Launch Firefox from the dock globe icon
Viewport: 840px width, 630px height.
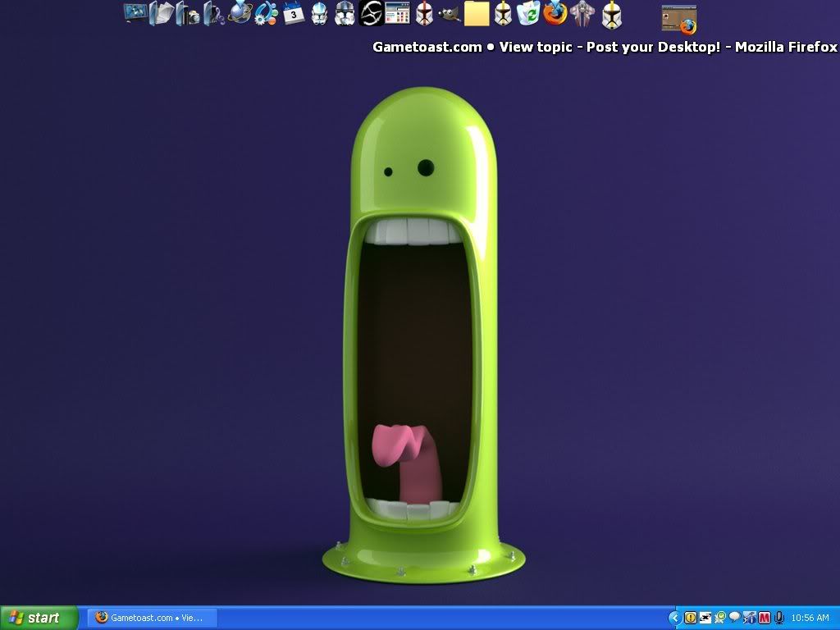(x=555, y=13)
